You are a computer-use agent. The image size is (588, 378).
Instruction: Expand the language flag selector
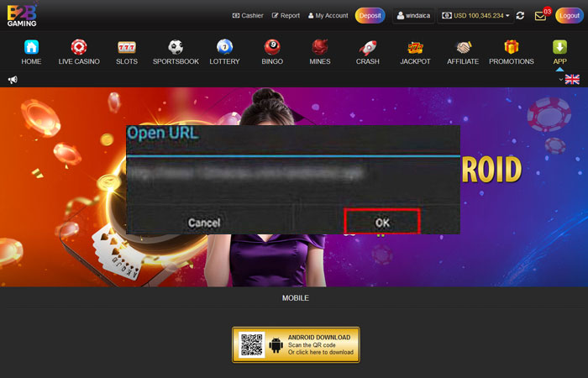click(570, 79)
